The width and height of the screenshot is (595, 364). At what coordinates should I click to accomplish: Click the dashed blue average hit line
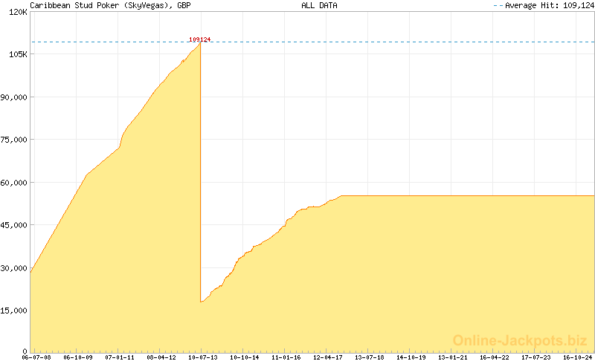[372, 42]
